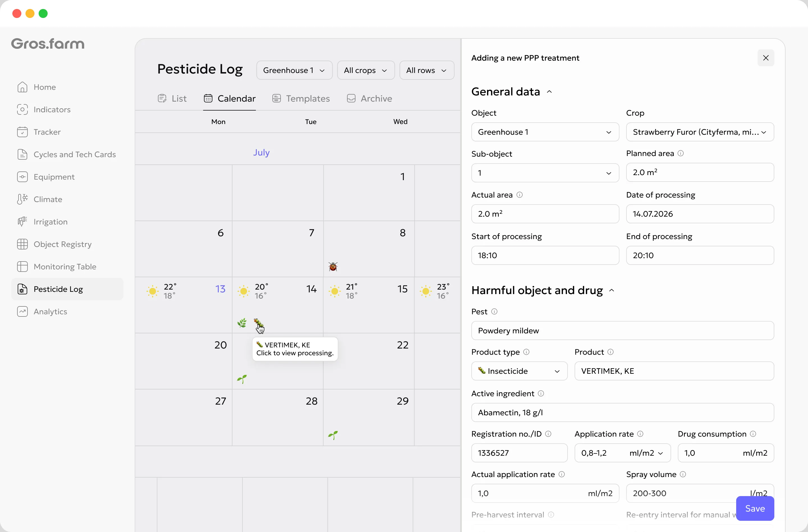The width and height of the screenshot is (808, 532).
Task: Click the Pest field with Powdery mildew
Action: point(623,331)
